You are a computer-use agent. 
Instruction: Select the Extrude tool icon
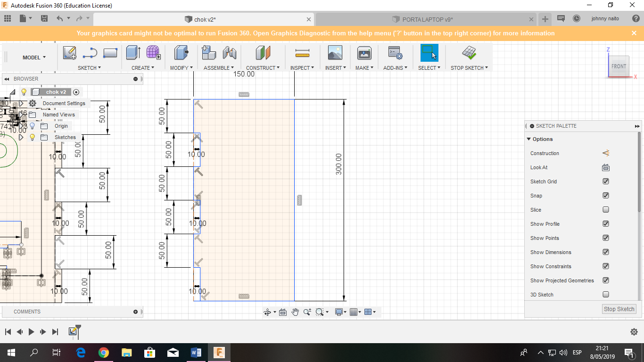[133, 52]
